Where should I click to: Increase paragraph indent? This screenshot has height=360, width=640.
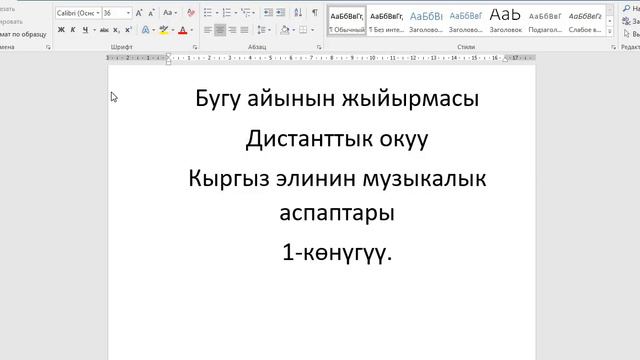[281, 13]
